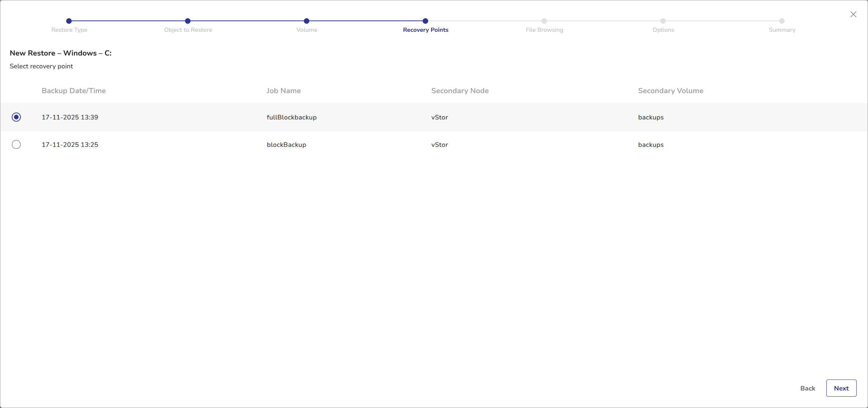
Task: Go to the File Browsing step label
Action: (x=544, y=30)
